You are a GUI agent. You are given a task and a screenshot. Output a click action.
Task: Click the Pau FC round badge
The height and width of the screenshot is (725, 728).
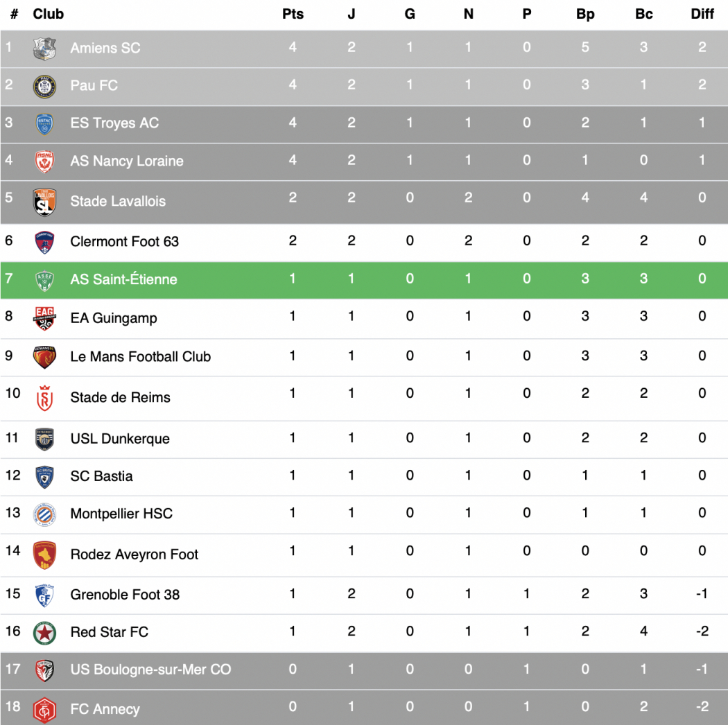[44, 87]
